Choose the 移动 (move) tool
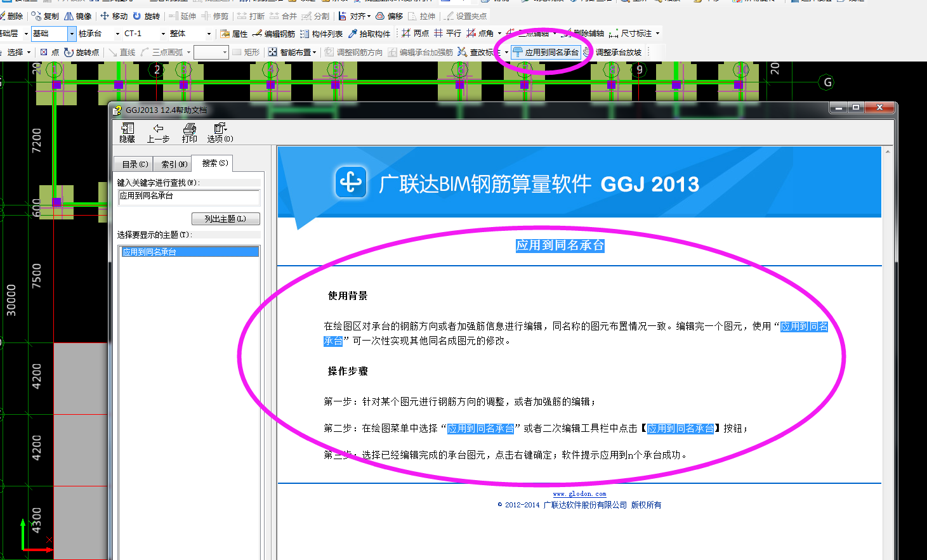Screen dimensions: 927x560 (x=114, y=16)
